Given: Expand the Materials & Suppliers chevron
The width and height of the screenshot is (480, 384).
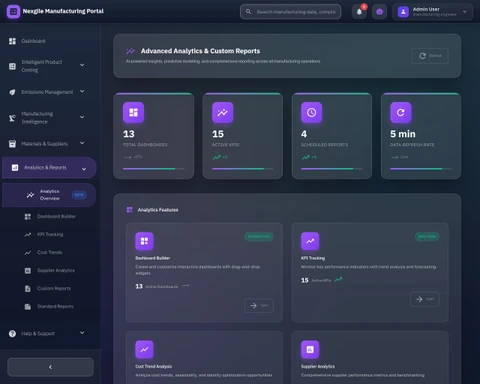Looking at the screenshot, I should [82, 143].
